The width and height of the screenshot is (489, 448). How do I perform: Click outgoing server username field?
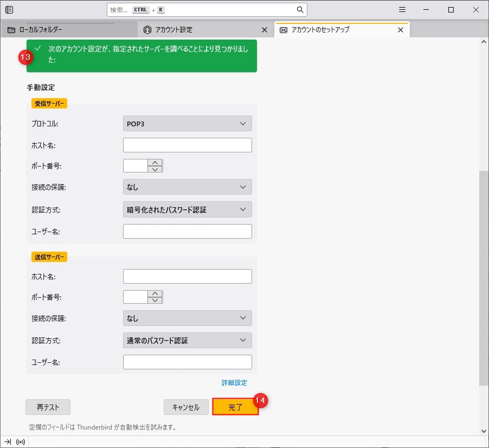(188, 362)
